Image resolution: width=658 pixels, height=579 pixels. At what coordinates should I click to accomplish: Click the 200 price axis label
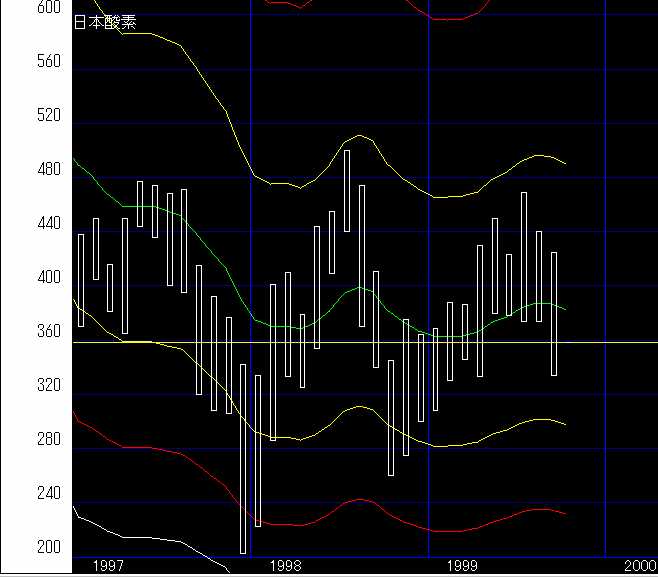(48, 548)
